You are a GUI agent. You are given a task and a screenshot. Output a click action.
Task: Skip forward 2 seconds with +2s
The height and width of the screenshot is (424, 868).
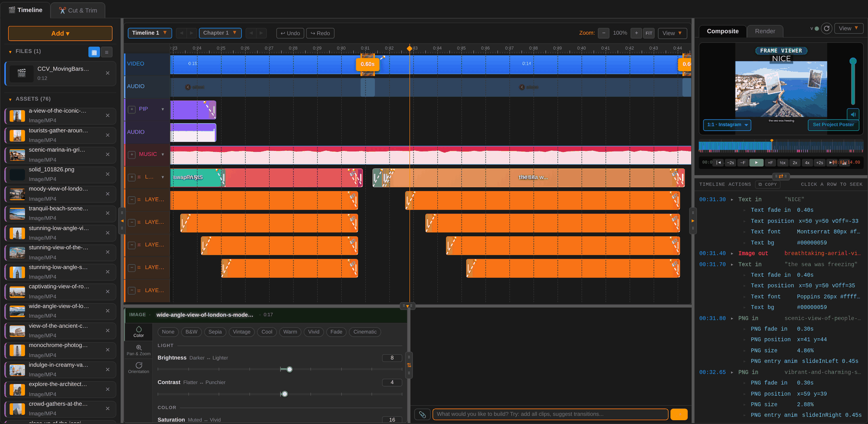click(x=820, y=162)
